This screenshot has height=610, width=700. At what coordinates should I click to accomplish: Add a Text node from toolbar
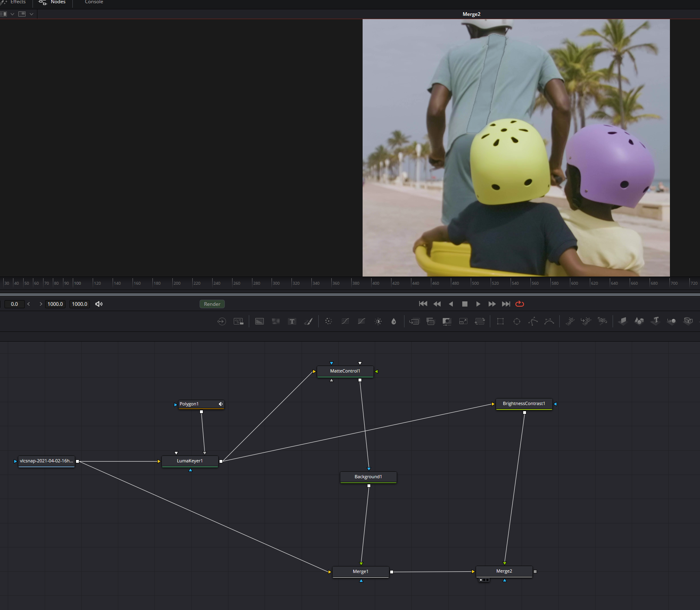[x=292, y=321]
